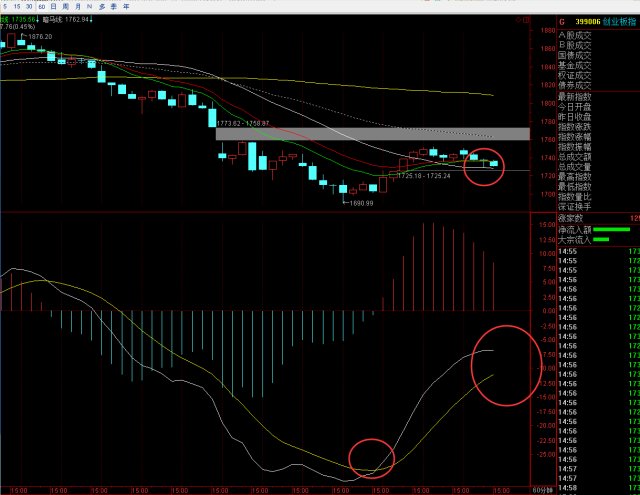This screenshot has width=640, height=495.
Task: Click the 大宗流入 green flow bar
Action: click(602, 239)
